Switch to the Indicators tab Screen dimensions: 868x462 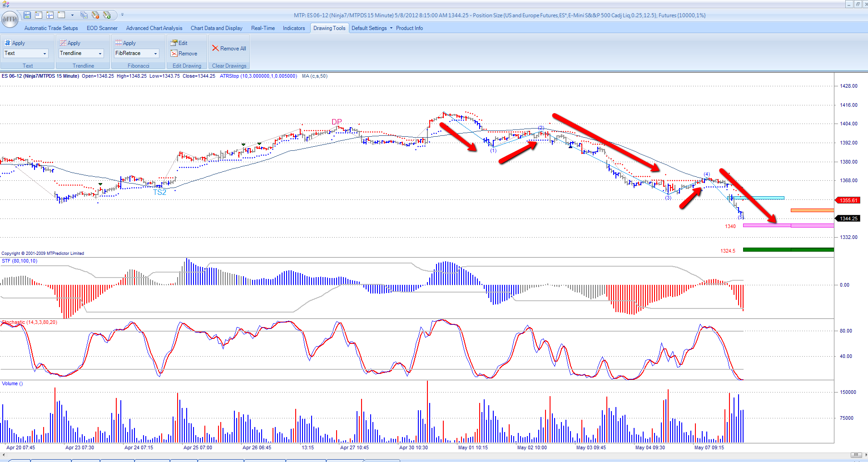click(294, 28)
